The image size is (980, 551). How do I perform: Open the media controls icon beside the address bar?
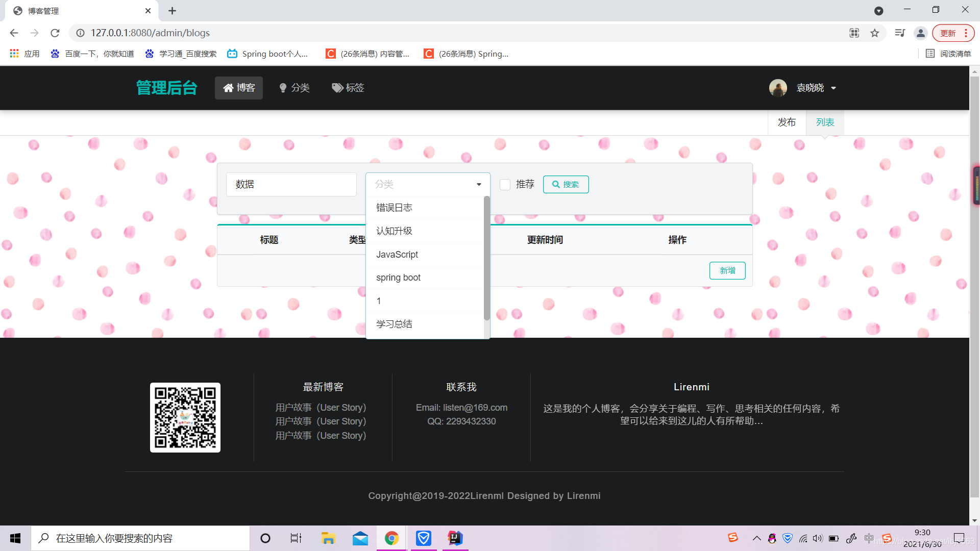pyautogui.click(x=900, y=33)
